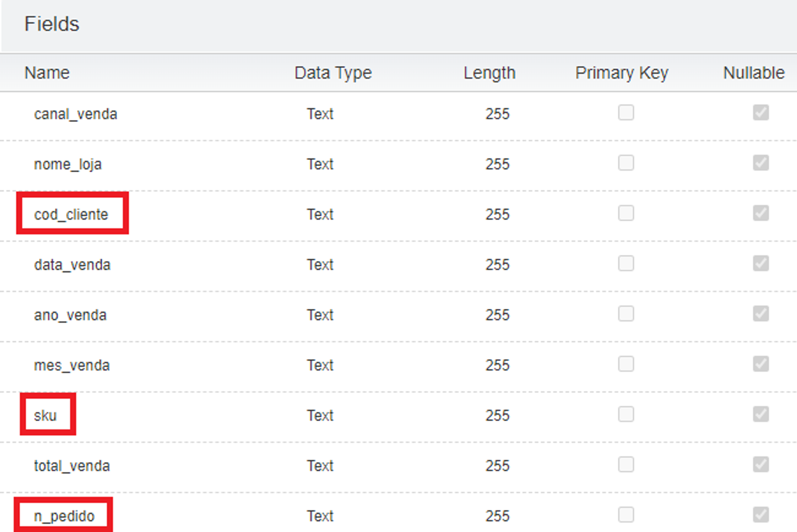Mark sku as Primary Key
Screen dimensions: 797x532
(x=626, y=414)
